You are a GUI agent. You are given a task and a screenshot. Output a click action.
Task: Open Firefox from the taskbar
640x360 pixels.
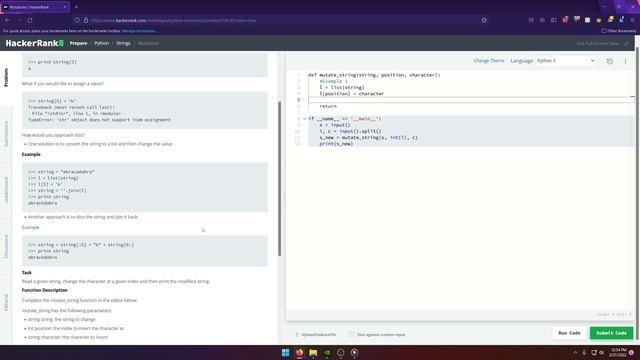[300, 353]
